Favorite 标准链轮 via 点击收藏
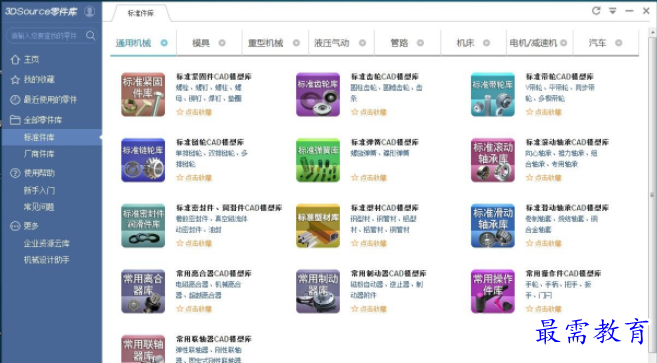The image size is (657, 363). click(x=194, y=178)
